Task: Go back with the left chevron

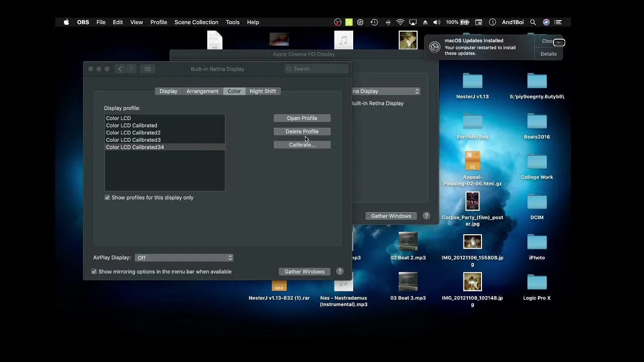Action: [x=120, y=69]
